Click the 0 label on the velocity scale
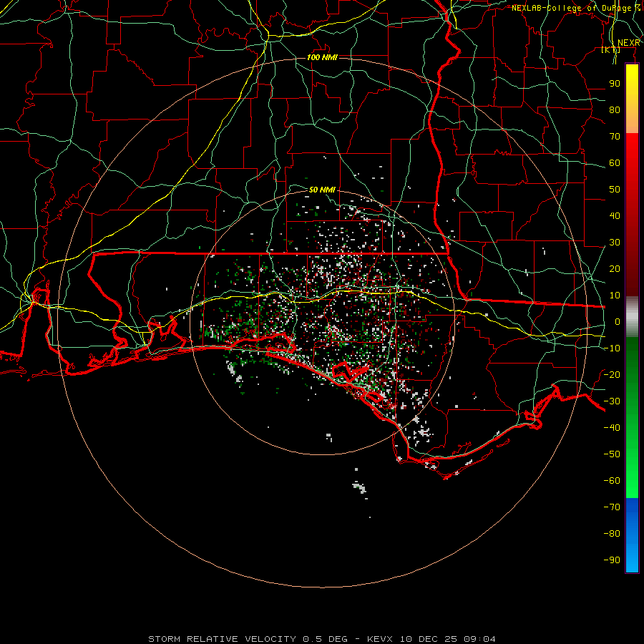This screenshot has width=644, height=644. click(x=618, y=322)
